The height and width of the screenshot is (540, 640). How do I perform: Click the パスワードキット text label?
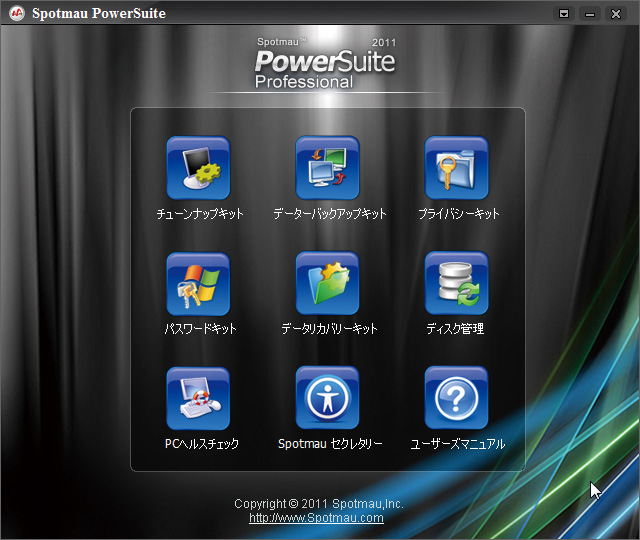tap(200, 329)
